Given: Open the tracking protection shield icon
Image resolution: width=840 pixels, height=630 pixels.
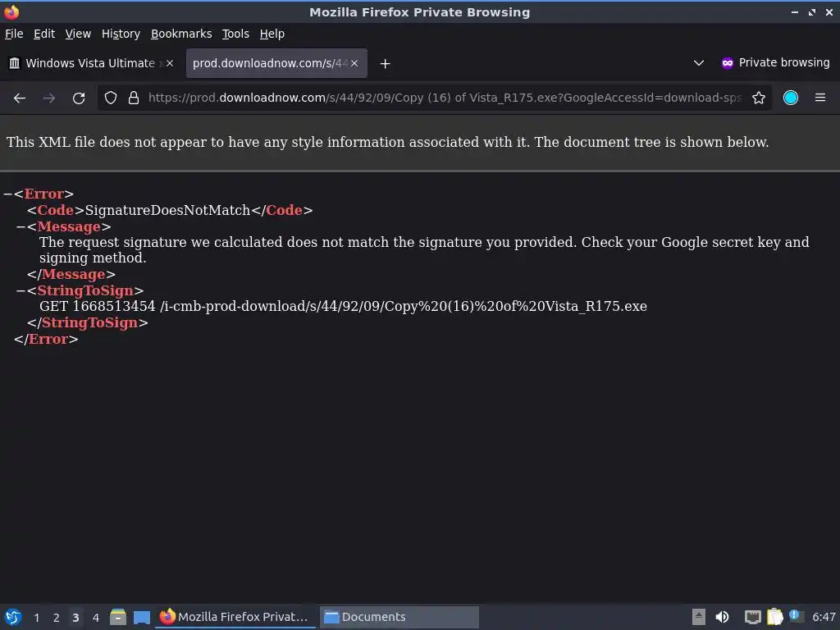Looking at the screenshot, I should click(111, 98).
